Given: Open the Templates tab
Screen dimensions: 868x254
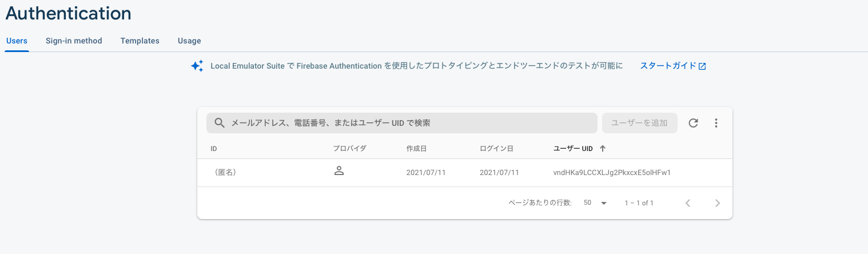Looking at the screenshot, I should [x=140, y=41].
